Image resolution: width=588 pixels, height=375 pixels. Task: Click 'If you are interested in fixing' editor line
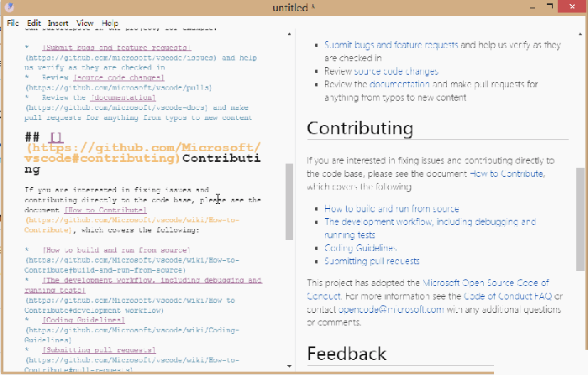click(117, 190)
